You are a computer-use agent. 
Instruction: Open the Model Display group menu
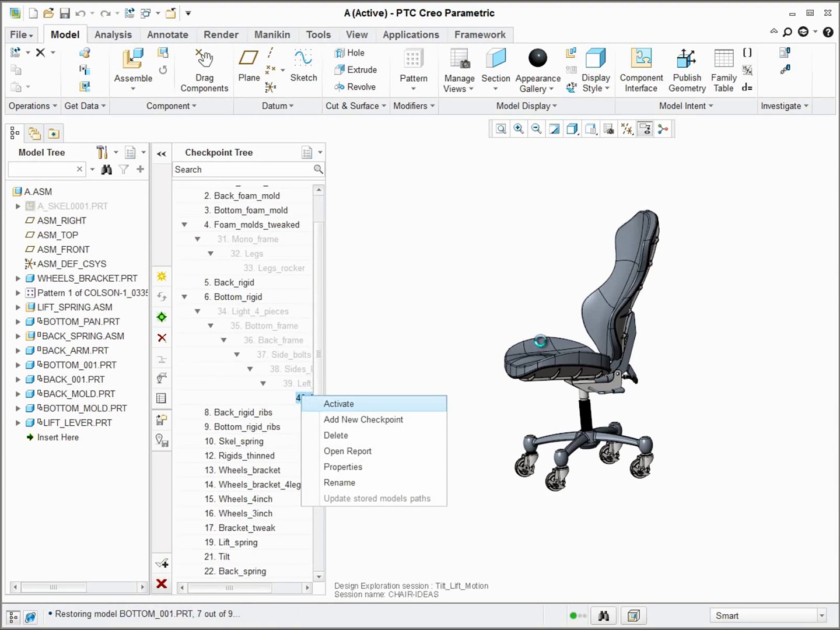[x=526, y=106]
